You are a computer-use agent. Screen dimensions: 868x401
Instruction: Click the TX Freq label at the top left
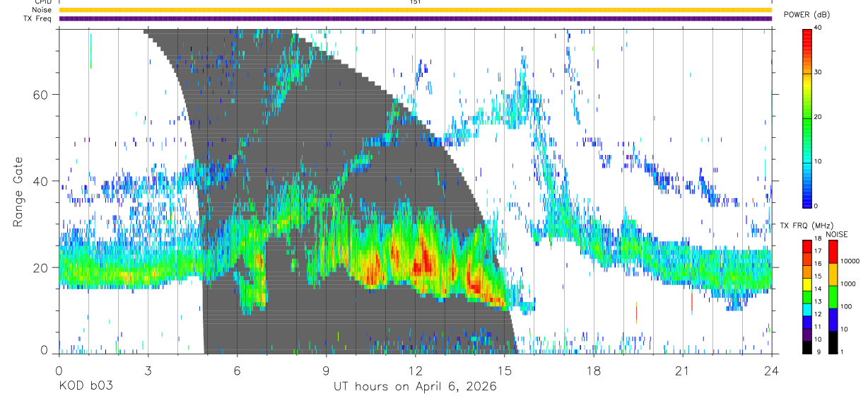(x=38, y=18)
